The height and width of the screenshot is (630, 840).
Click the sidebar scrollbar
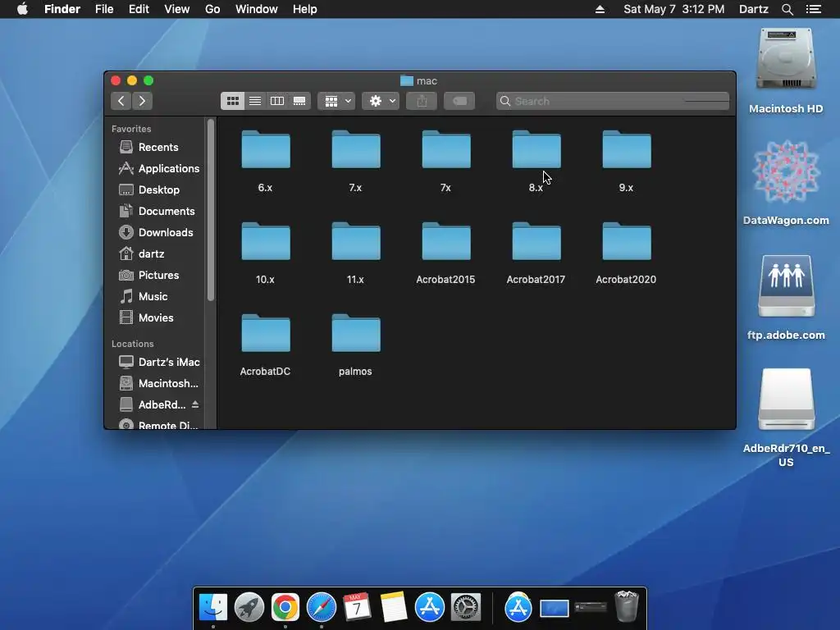211,210
